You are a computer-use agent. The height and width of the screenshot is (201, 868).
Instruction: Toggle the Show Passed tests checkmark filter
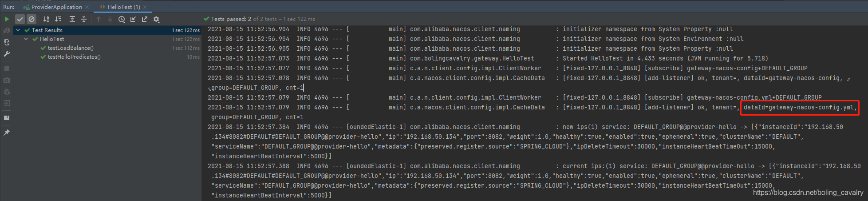pyautogui.click(x=20, y=19)
